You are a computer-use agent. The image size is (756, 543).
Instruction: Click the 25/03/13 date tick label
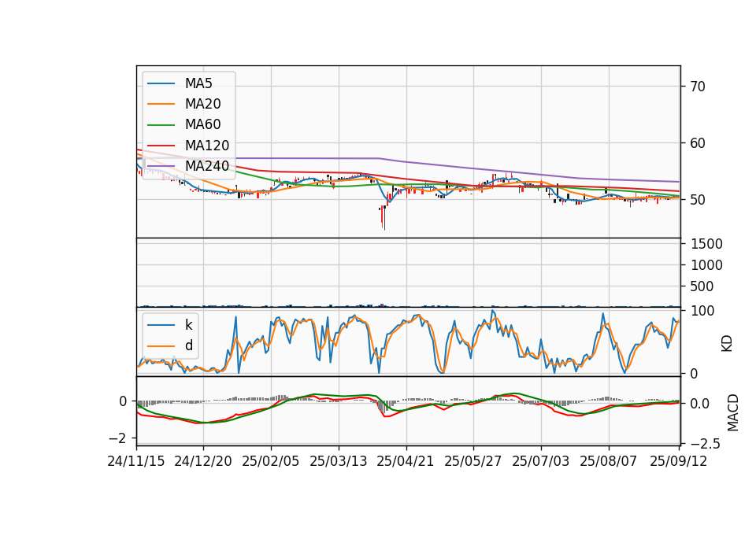point(339,461)
